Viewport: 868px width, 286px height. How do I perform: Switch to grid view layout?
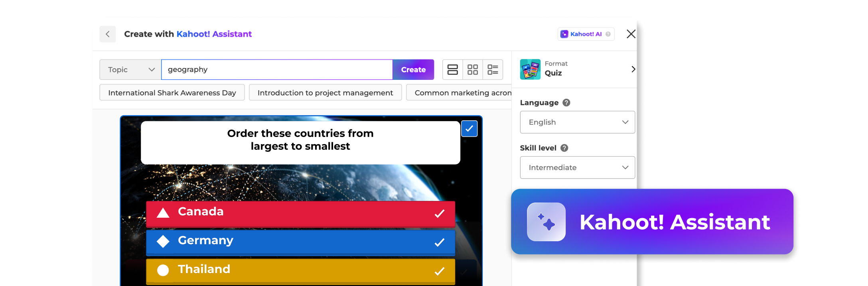473,70
